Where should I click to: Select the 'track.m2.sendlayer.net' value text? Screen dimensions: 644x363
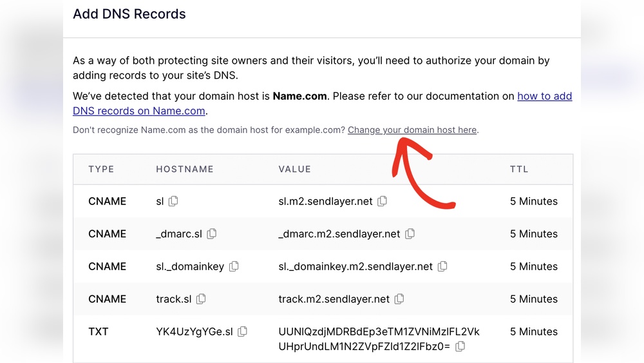point(334,299)
